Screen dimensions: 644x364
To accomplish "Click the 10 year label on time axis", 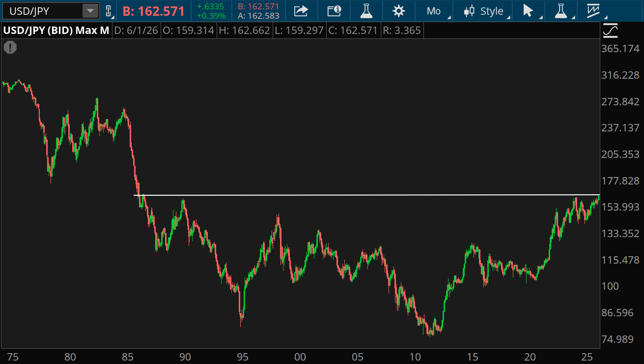I will pos(415,357).
